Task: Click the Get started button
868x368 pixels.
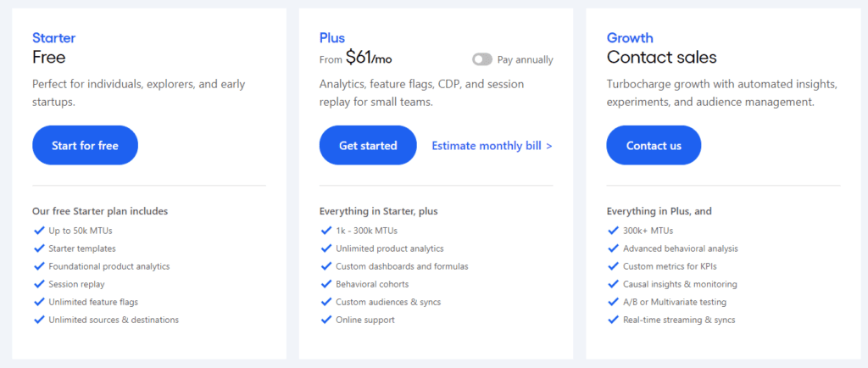Action: tap(368, 146)
